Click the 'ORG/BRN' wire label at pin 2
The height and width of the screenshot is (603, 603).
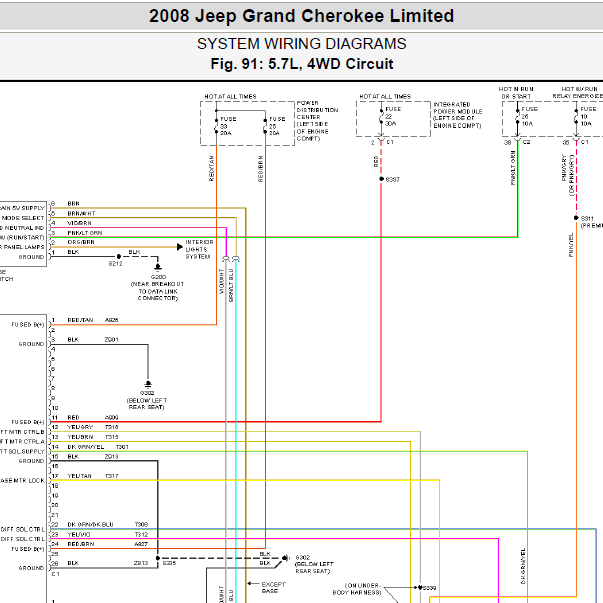pyautogui.click(x=81, y=242)
